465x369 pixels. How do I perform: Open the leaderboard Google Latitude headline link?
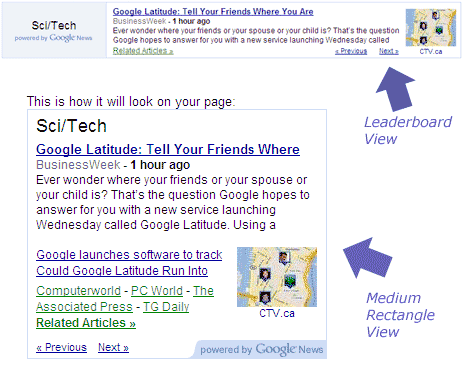(213, 12)
